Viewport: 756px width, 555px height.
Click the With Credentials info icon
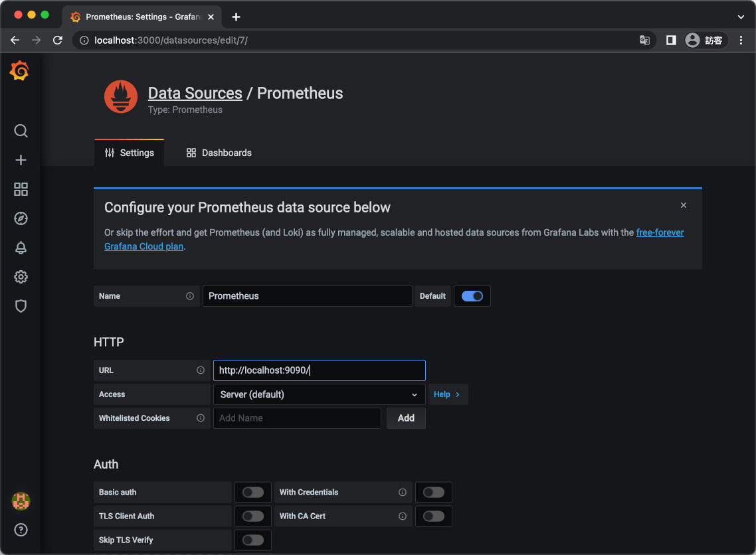[x=403, y=493]
